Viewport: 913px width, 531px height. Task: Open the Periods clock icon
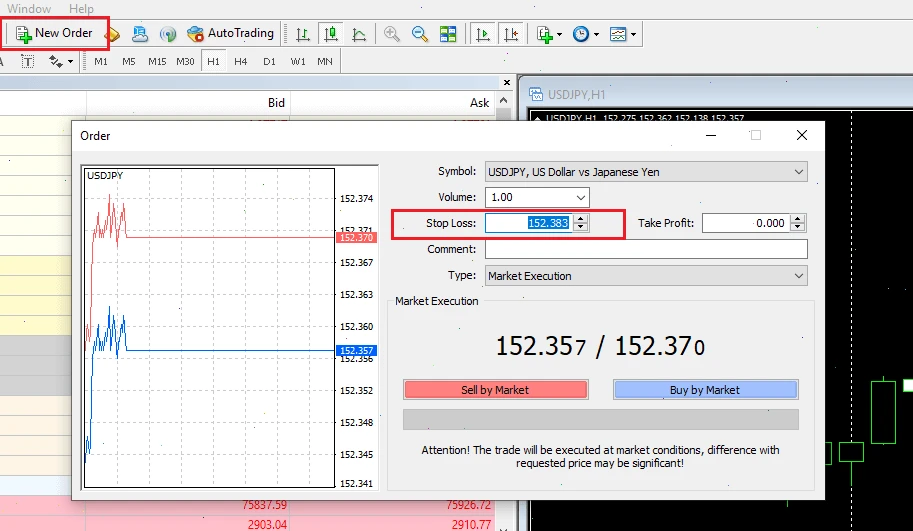point(581,34)
